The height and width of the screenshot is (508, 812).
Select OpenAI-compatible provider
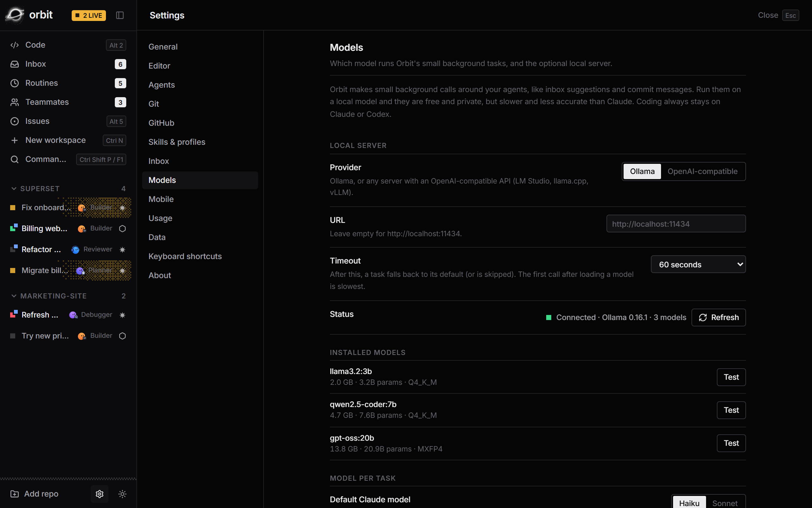pos(702,171)
